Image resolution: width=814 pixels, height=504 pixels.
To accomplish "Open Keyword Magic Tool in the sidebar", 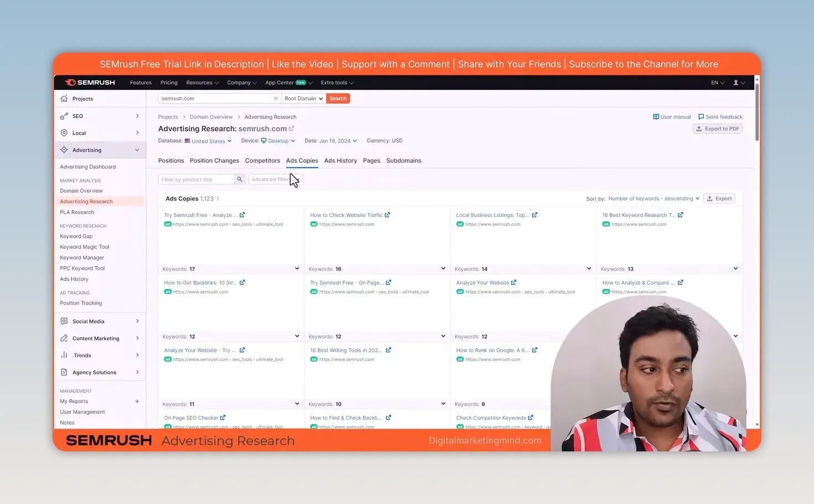I will point(85,247).
